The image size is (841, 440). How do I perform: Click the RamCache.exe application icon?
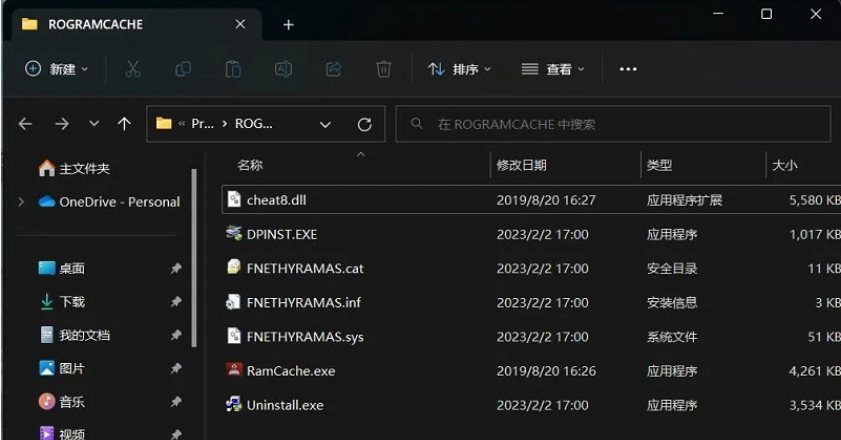(x=234, y=370)
